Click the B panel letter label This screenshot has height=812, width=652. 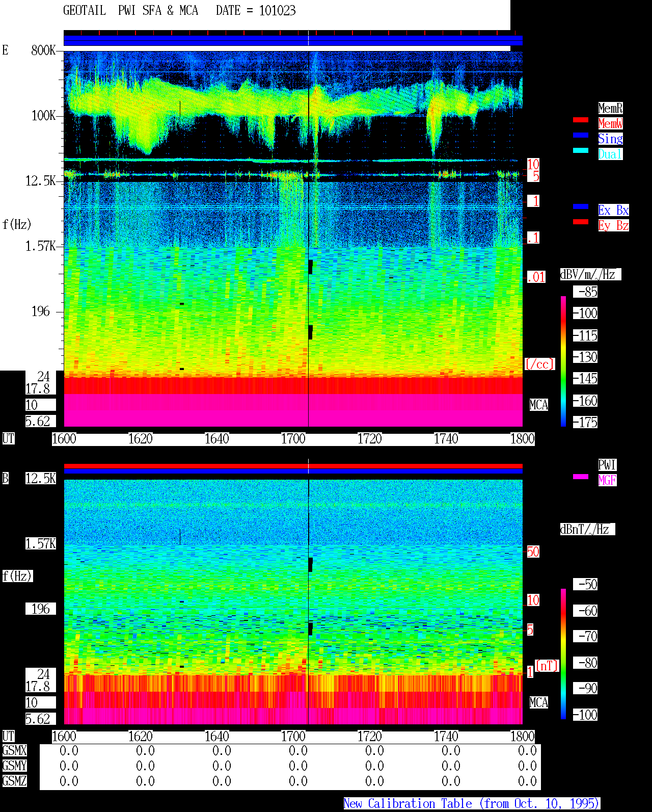click(6, 478)
